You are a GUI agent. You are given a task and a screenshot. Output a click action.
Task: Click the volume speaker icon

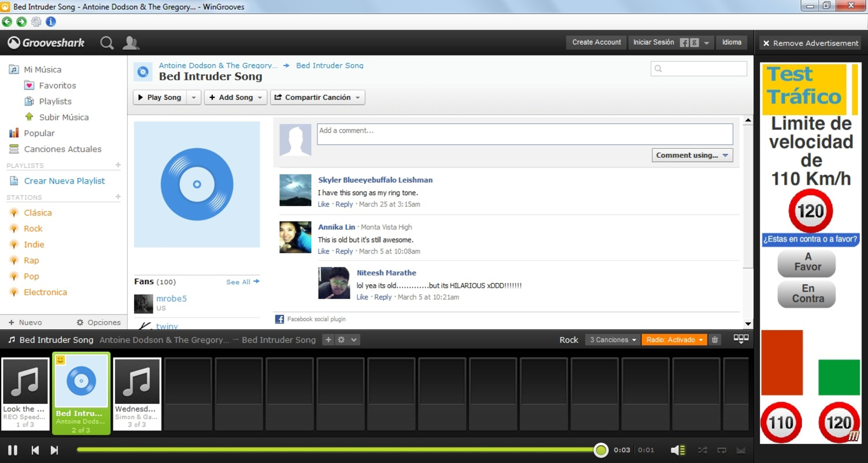coord(678,450)
